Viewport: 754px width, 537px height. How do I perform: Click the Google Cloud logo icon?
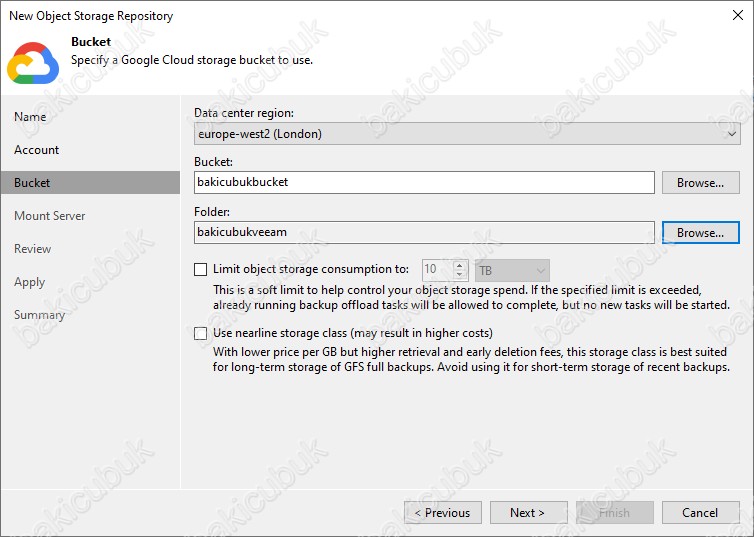pos(33,63)
